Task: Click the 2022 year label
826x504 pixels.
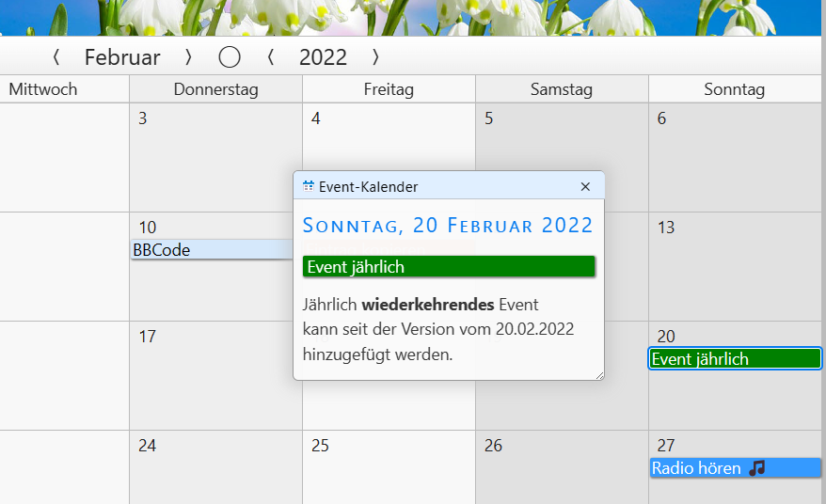Action: pyautogui.click(x=323, y=57)
